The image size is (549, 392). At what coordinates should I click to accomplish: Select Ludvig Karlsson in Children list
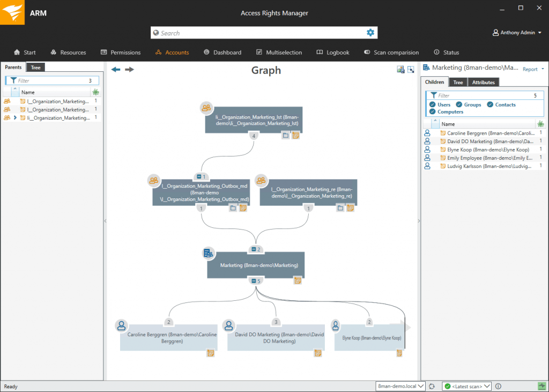[484, 166]
